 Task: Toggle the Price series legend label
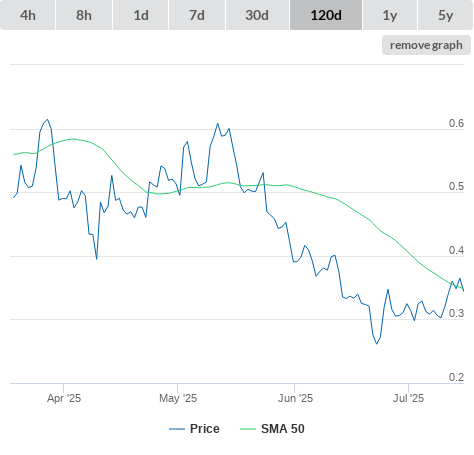[x=205, y=429]
